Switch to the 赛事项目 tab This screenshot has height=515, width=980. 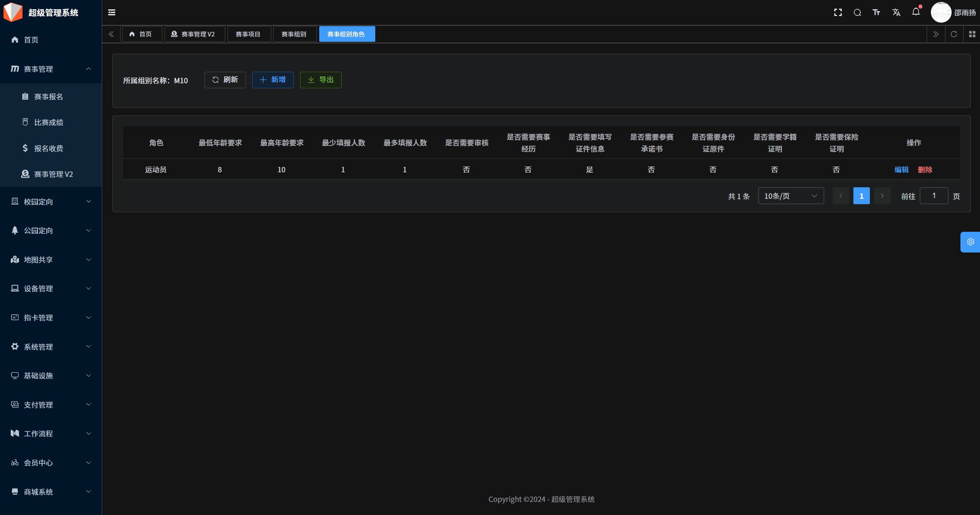coord(248,34)
